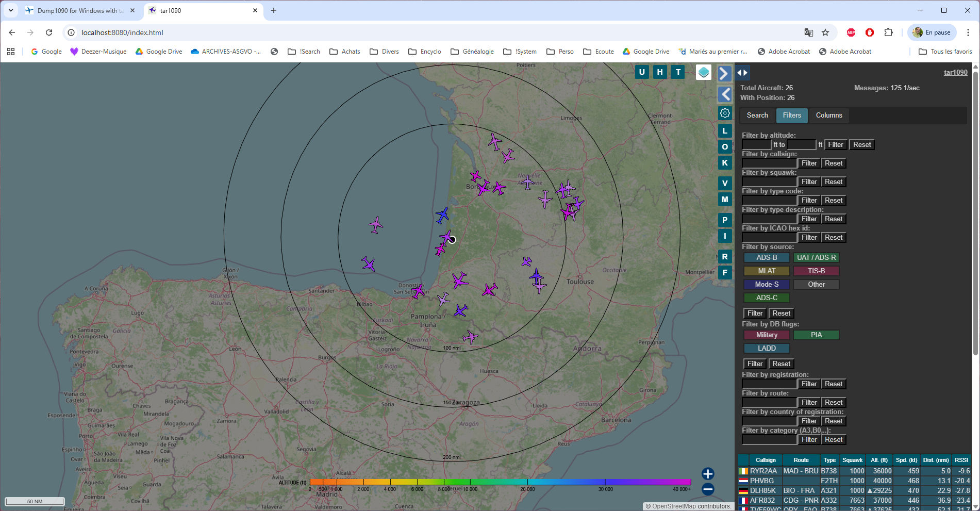Toggle the Other source filter
The image size is (980, 511).
click(817, 285)
